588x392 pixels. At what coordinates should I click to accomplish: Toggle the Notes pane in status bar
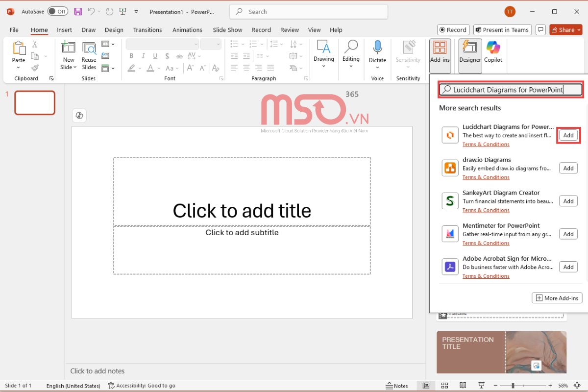pyautogui.click(x=397, y=386)
